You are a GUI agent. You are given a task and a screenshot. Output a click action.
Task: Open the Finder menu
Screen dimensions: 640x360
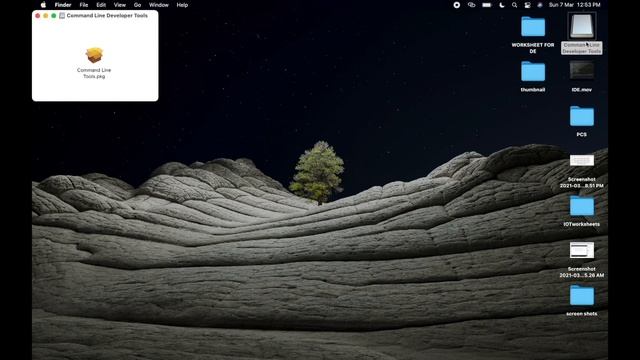(x=63, y=5)
